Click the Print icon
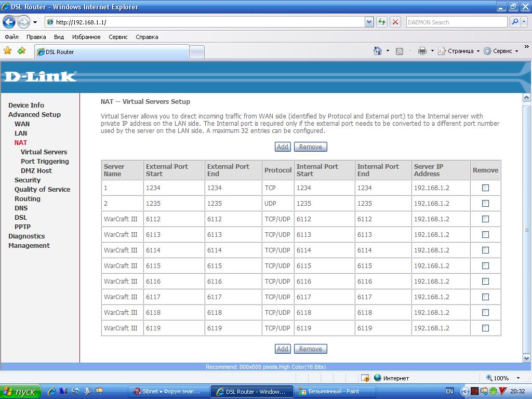This screenshot has width=532, height=399. tap(422, 51)
